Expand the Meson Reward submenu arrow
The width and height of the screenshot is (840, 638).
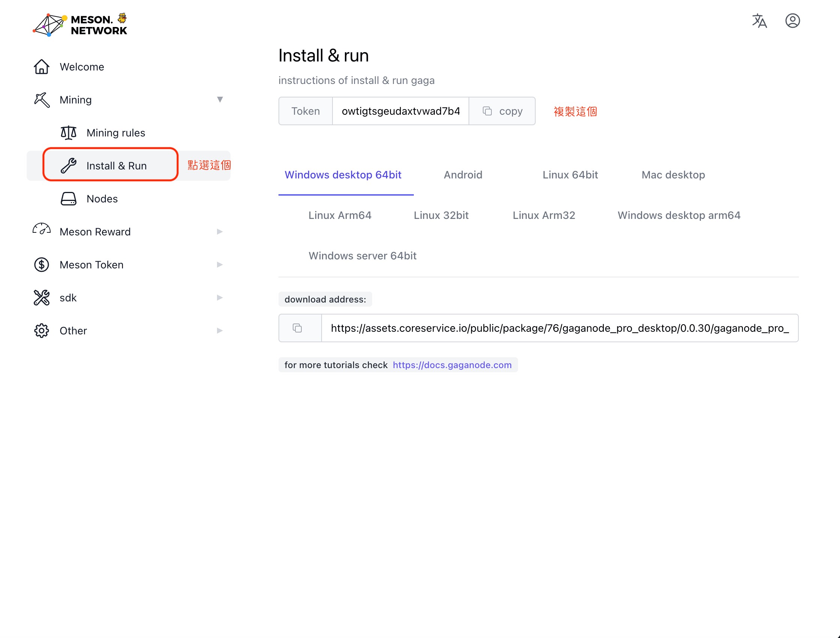coord(220,232)
